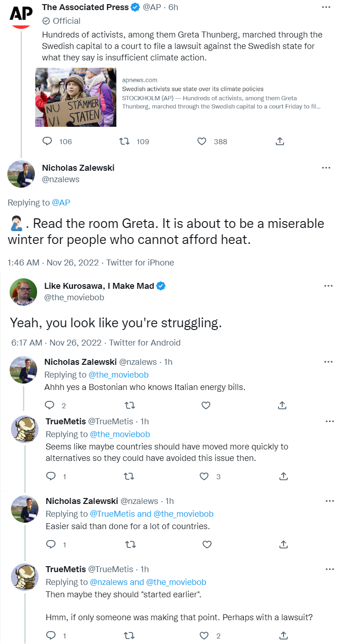Screen dimensions: 339x644
Task: Open the @the_moviebob handle under Like Kurosawa
Action: (74, 297)
